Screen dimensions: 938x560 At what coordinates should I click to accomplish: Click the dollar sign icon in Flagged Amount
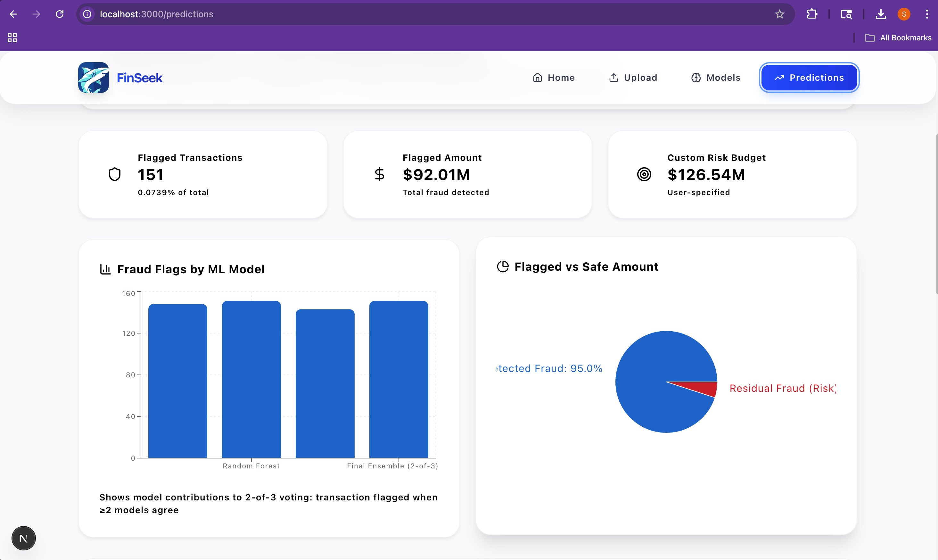(x=379, y=174)
